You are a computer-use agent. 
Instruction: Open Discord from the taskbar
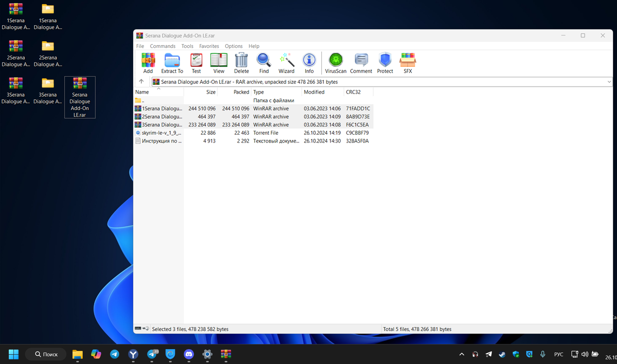tap(189, 354)
